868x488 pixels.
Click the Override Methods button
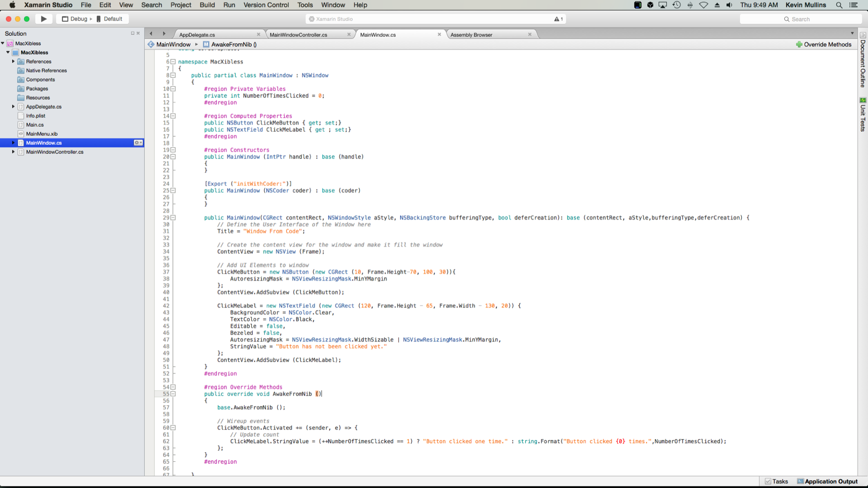pos(823,44)
